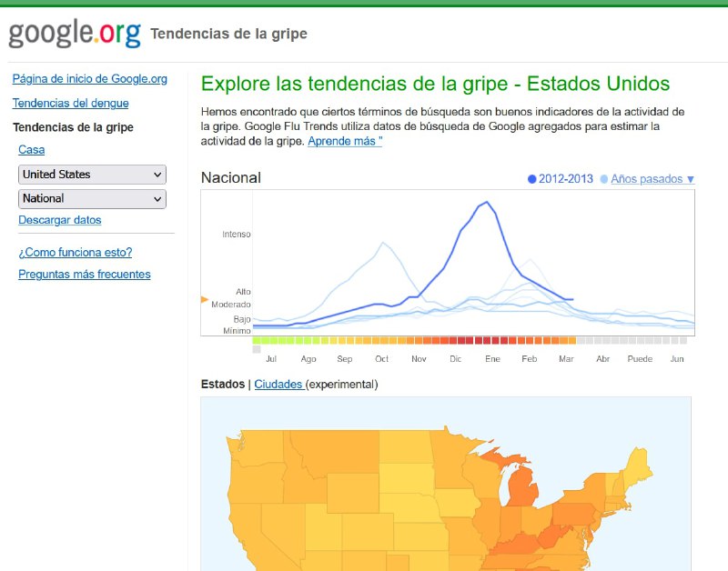Expand the Años pasados dropdown arrow

691,179
